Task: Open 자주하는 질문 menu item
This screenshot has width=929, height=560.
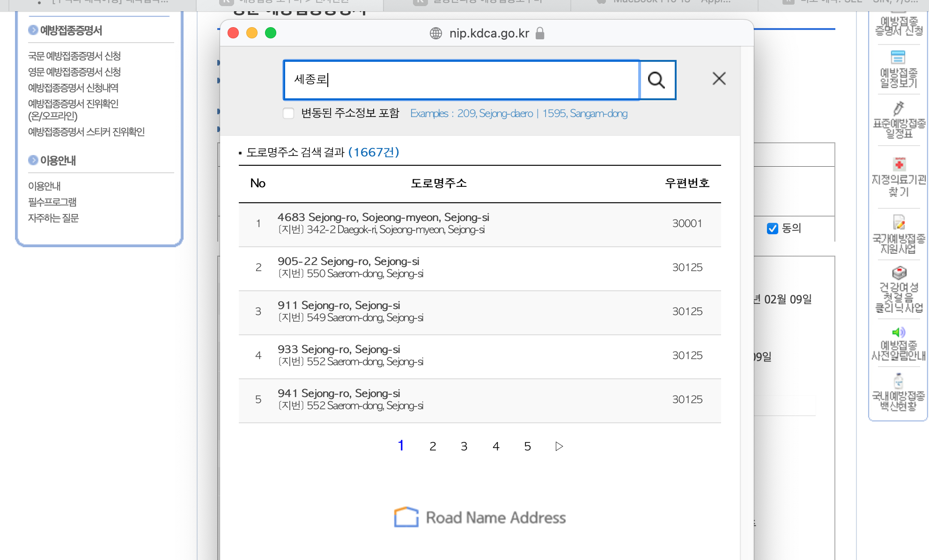Action: [53, 218]
